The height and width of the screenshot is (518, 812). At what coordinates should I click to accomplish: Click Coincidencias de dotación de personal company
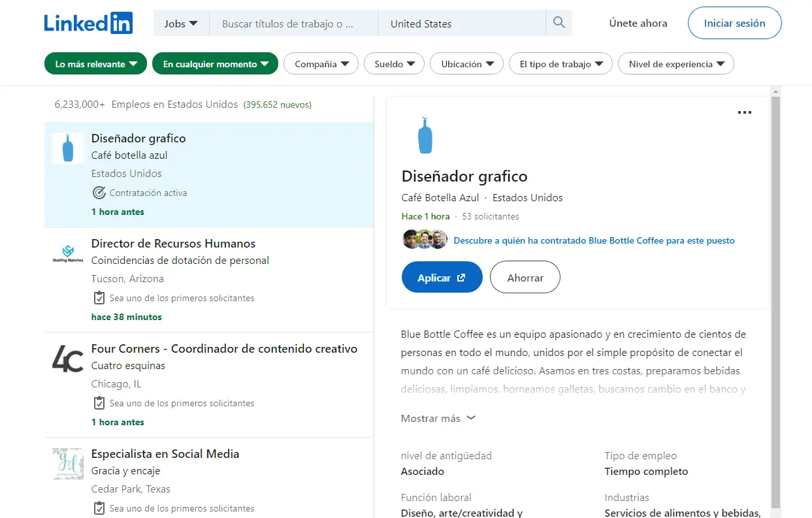tap(180, 261)
